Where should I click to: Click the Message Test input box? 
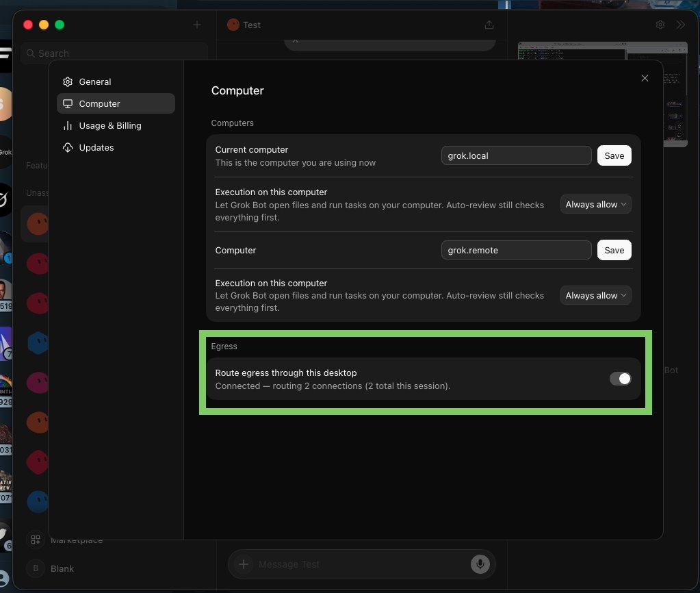click(361, 564)
